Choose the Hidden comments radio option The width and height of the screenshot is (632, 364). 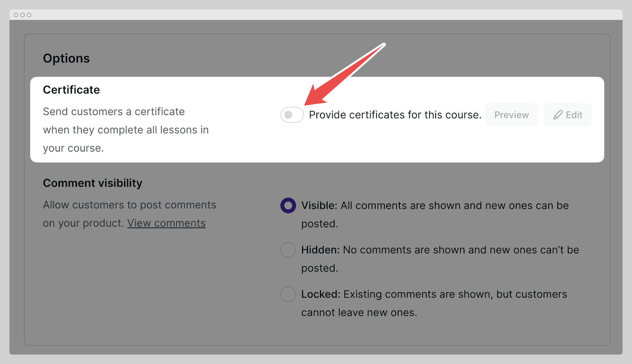click(288, 250)
